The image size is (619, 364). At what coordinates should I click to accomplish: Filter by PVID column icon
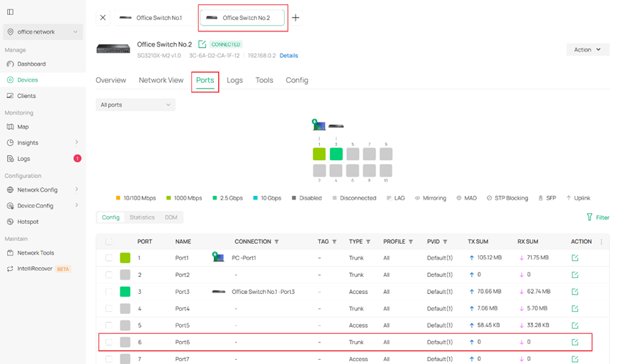445,242
